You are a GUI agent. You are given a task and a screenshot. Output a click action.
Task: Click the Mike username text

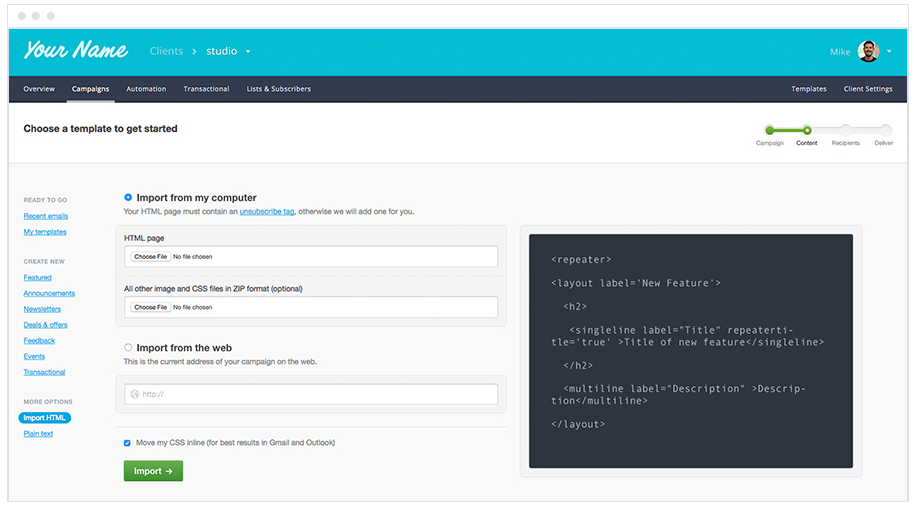(840, 52)
